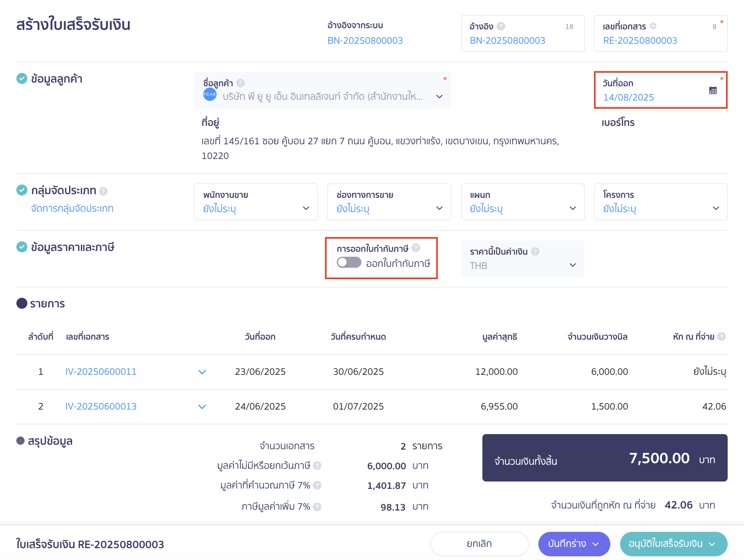Image resolution: width=744 pixels, height=560 pixels.
Task: Click the document number field RE-20250800003
Action: (640, 40)
